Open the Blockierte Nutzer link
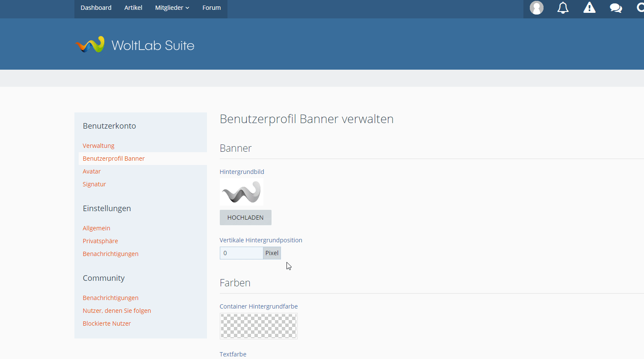 (106, 324)
